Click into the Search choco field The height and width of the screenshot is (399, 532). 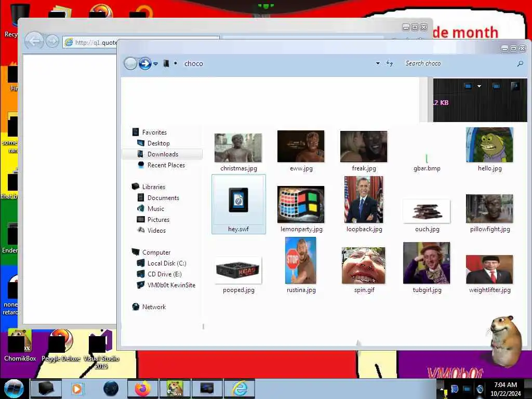pyautogui.click(x=458, y=63)
